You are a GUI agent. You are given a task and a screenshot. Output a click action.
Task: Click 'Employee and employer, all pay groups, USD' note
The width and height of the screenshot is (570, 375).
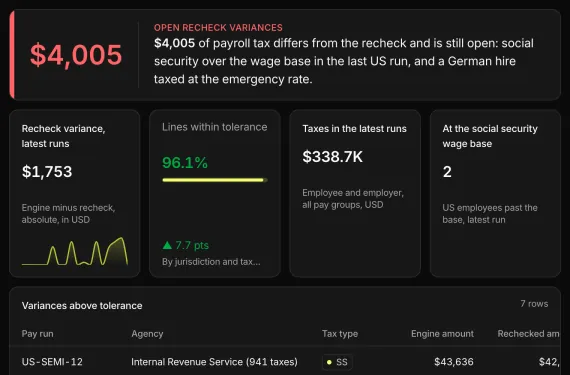pyautogui.click(x=353, y=198)
